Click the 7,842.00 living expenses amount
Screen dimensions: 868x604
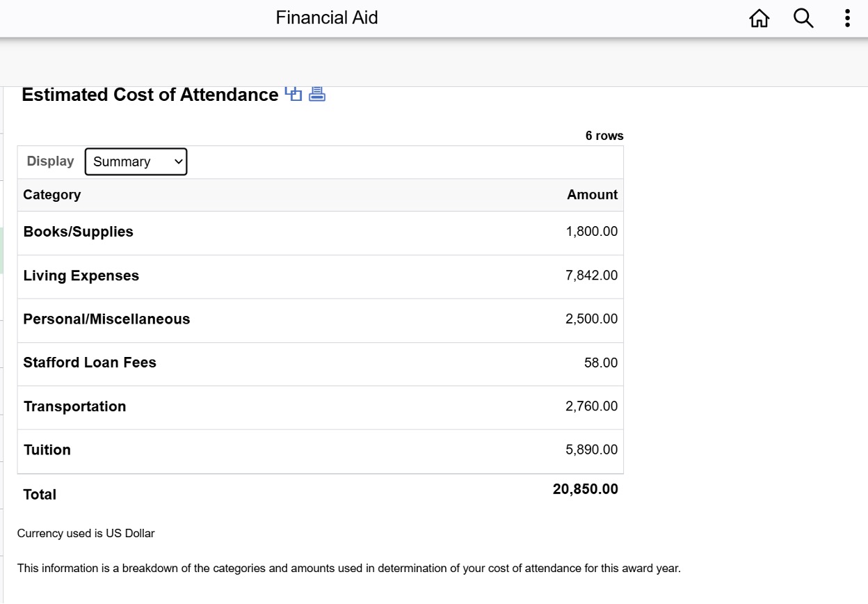591,276
